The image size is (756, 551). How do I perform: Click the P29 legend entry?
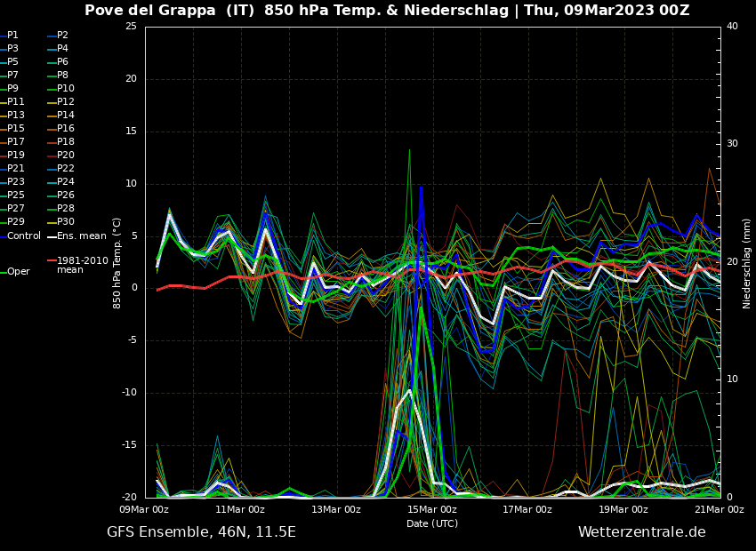[x=12, y=221]
